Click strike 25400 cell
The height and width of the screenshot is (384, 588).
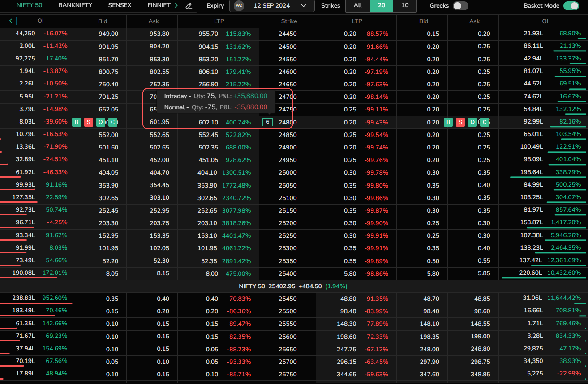288,273
